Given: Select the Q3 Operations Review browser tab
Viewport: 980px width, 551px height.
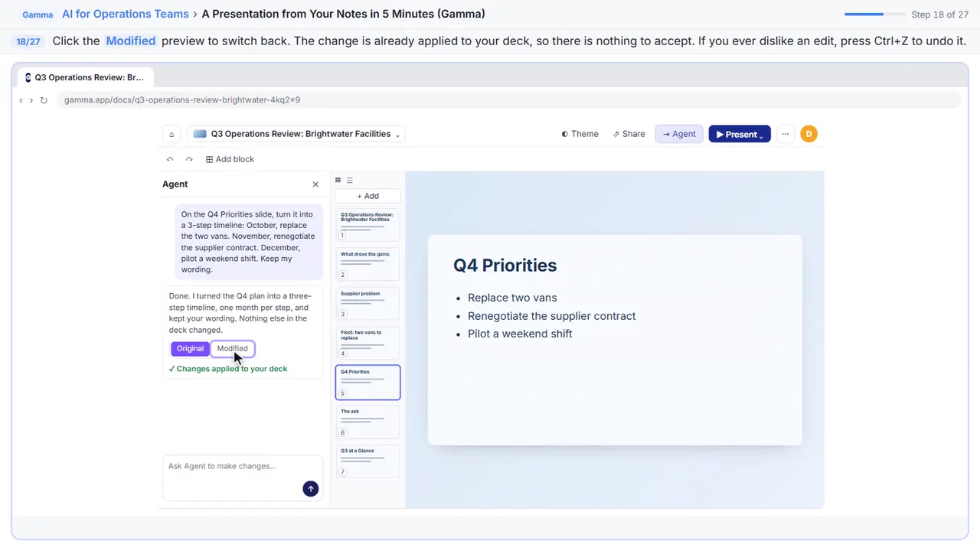Looking at the screenshot, I should click(86, 77).
